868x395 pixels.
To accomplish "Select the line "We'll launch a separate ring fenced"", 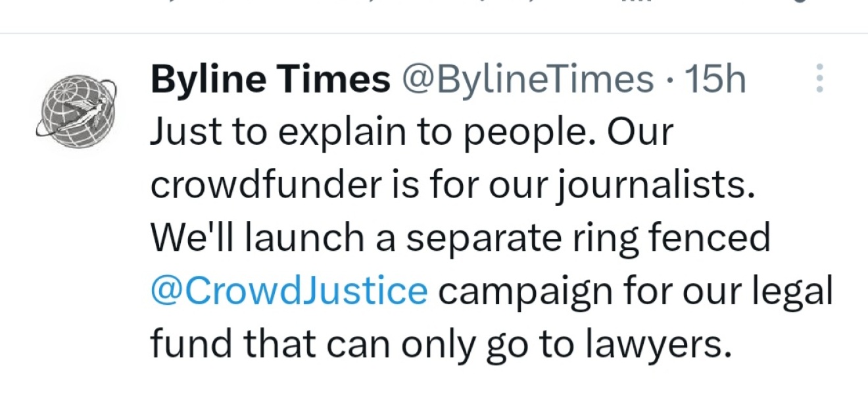I will coord(460,238).
